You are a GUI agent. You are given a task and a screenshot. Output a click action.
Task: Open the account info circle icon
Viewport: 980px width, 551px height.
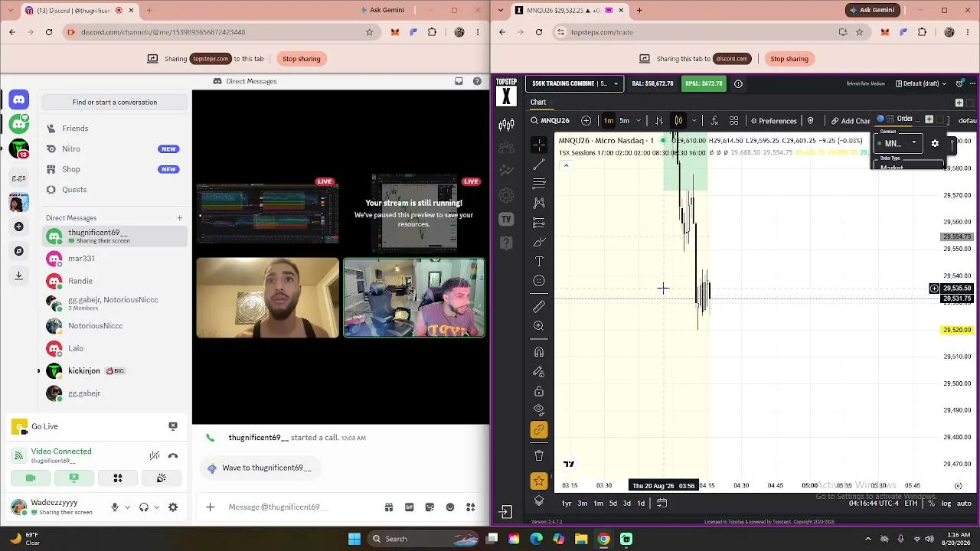click(x=738, y=83)
